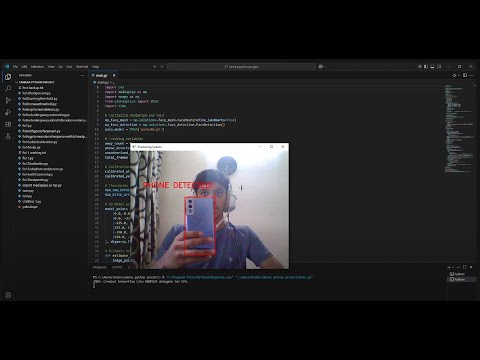Maximize the Proctoring System window
480x360 pixels.
271,147
